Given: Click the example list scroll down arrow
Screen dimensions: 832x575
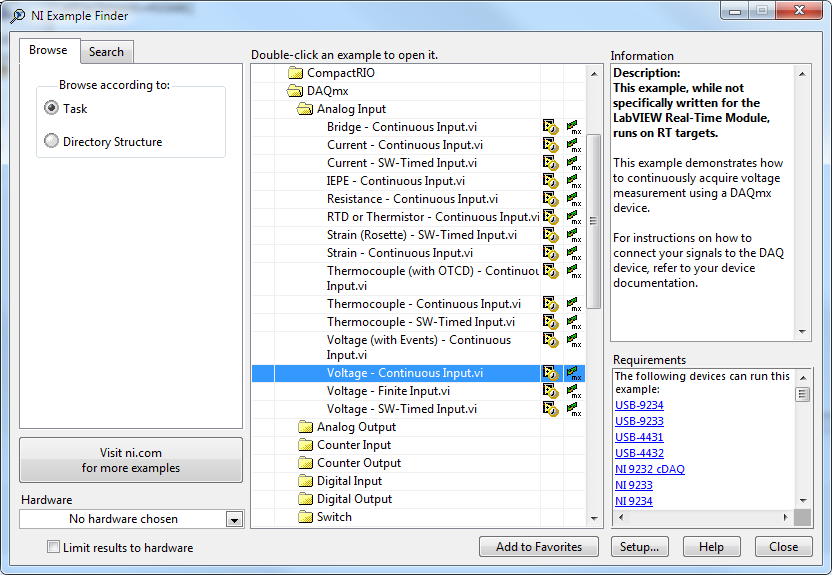Looking at the screenshot, I should click(x=594, y=518).
